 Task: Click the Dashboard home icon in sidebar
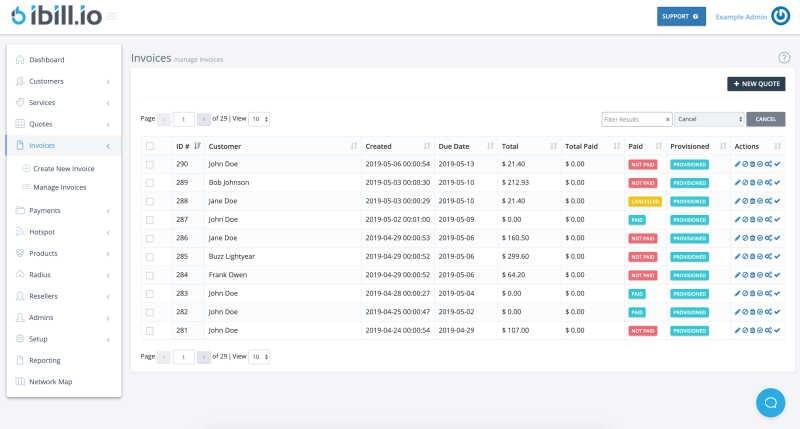click(x=20, y=60)
